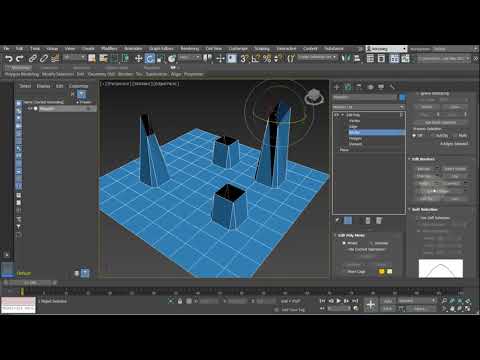Select Vertex sub-object level in modifier stack
The height and width of the screenshot is (360, 480).
(355, 121)
